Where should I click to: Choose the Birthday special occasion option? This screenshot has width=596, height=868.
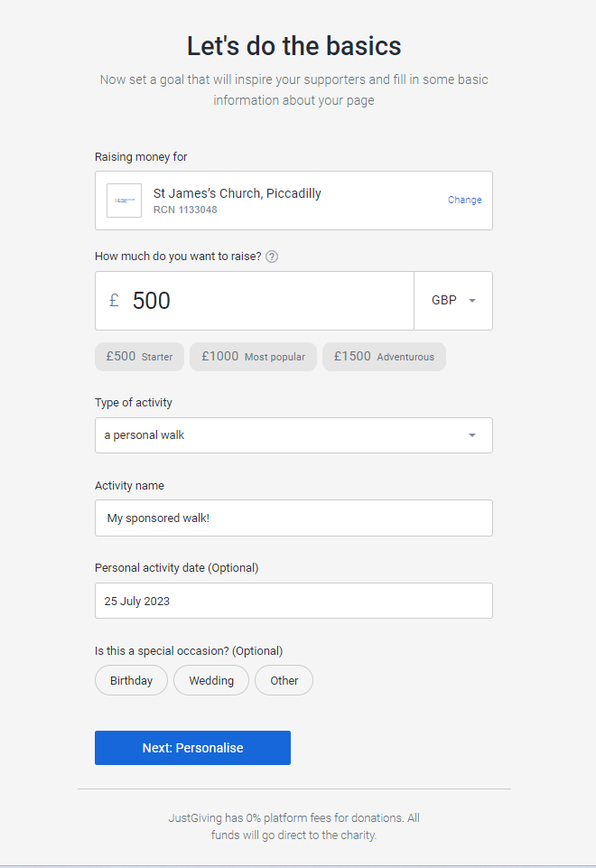tap(131, 680)
